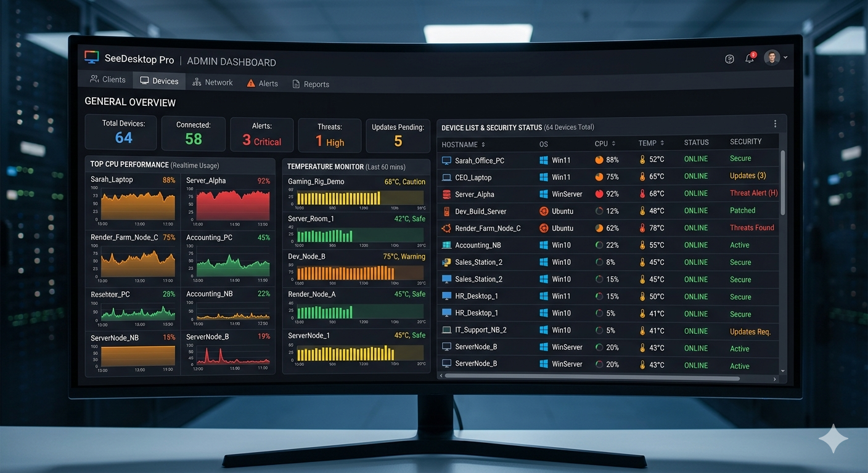868x473 pixels.
Task: Click the Reports tab document icon
Action: [296, 84]
